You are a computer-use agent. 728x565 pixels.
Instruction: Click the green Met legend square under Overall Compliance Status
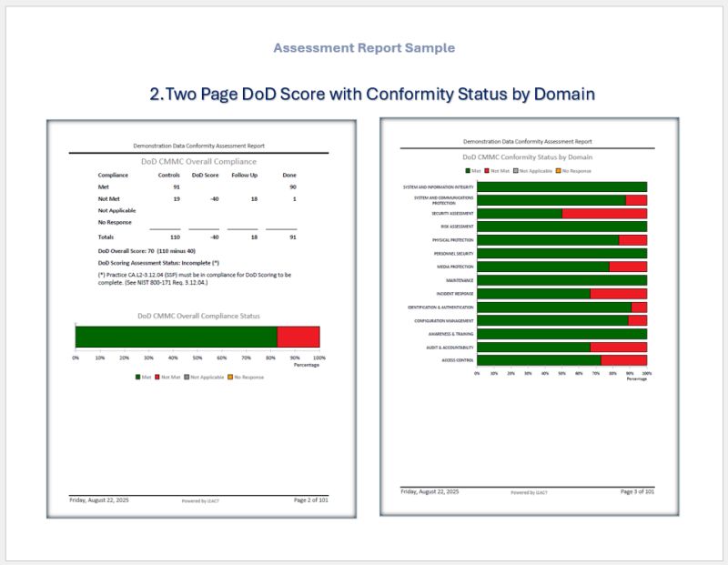click(137, 377)
